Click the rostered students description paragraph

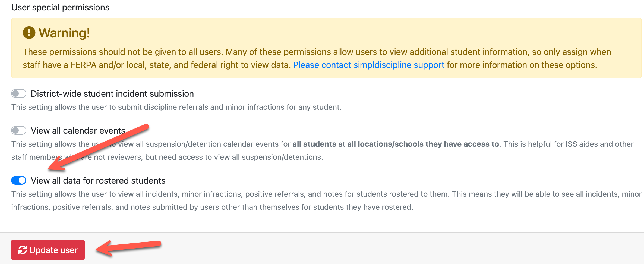pos(212,207)
